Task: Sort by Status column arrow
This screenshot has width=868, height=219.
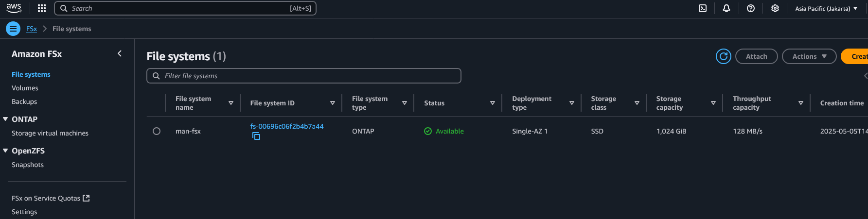Action: click(x=493, y=103)
